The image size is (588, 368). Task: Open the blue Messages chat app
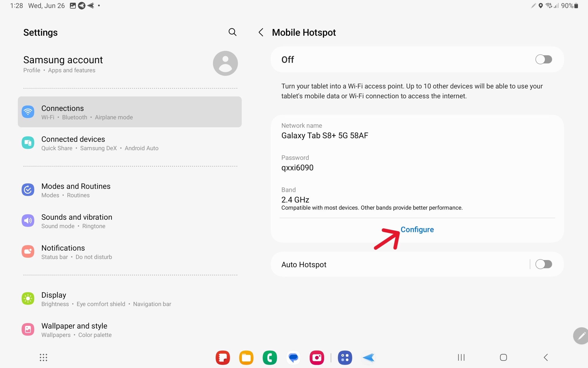[x=293, y=357]
